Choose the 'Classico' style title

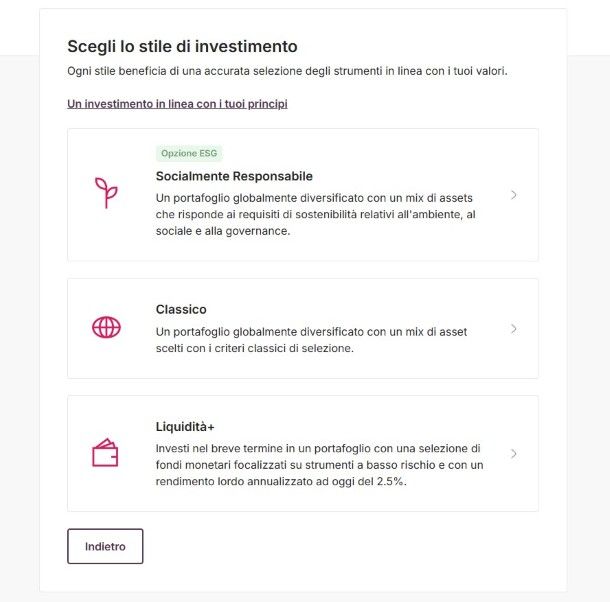181,309
